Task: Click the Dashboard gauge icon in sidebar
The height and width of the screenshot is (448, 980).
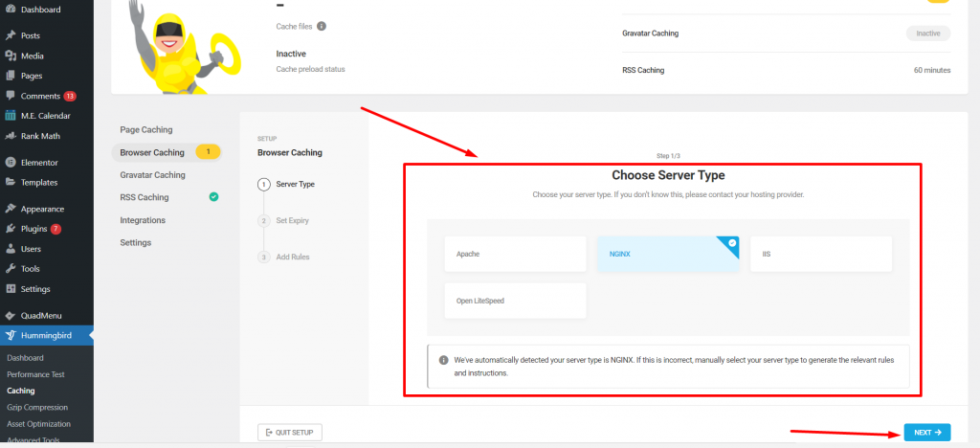Action: 11,10
